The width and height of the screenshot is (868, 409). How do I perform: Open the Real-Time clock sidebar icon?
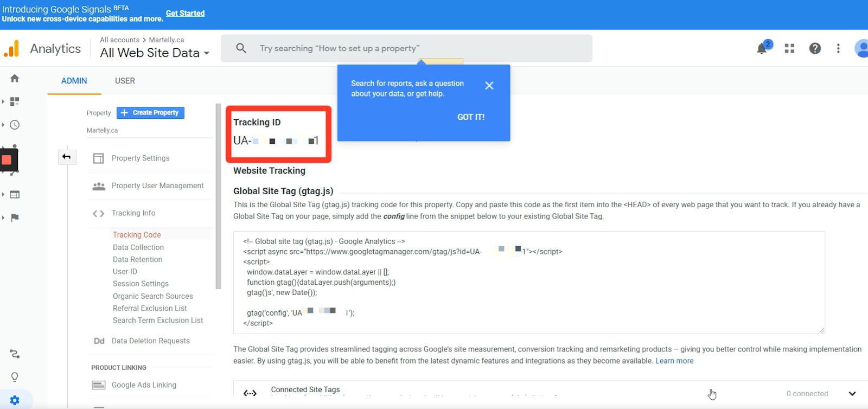pos(15,125)
